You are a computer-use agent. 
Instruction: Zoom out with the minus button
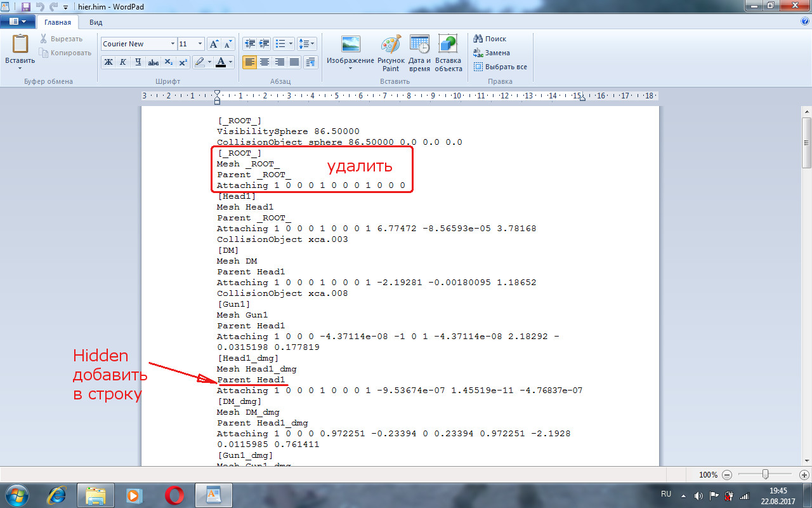click(x=727, y=474)
